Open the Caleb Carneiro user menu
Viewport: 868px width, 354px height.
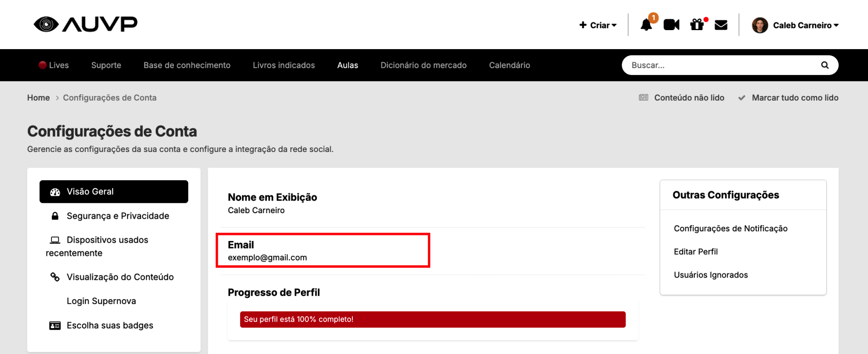[x=805, y=25]
